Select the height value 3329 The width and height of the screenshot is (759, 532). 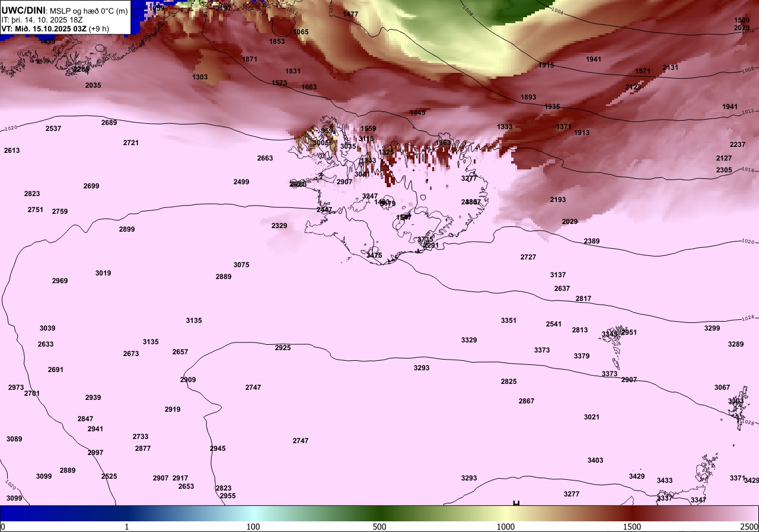[x=469, y=340]
